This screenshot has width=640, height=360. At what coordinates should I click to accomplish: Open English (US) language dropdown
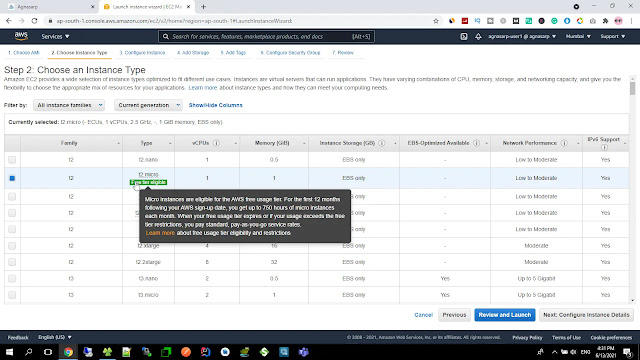coord(55,337)
